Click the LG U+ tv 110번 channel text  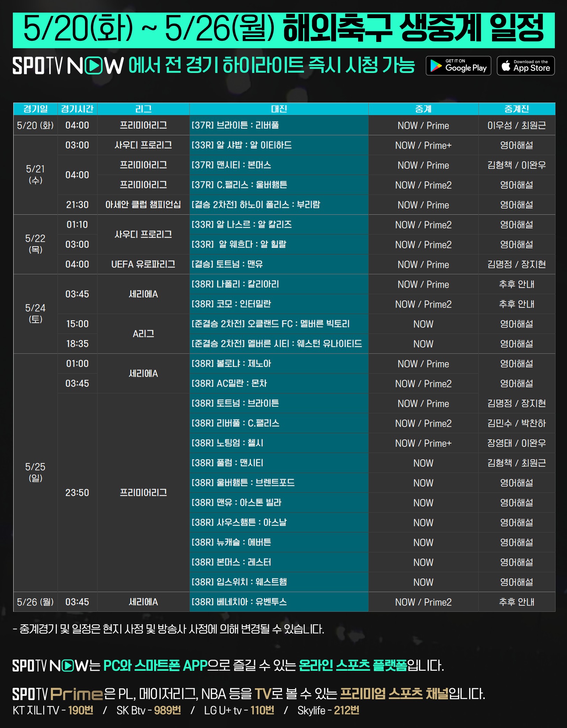[x=239, y=710]
